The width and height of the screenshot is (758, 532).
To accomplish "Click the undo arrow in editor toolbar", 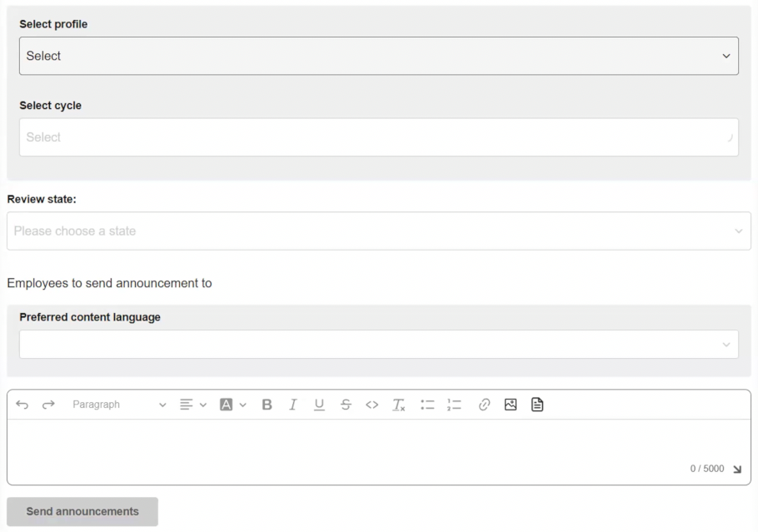I will click(22, 405).
